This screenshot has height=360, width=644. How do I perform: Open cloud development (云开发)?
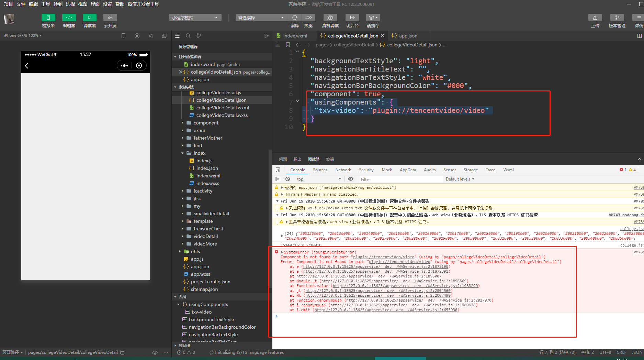(110, 18)
